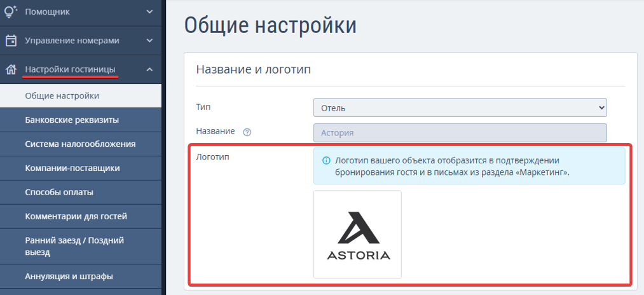
Task: Click the question mark help icon near Название
Action: click(x=247, y=132)
